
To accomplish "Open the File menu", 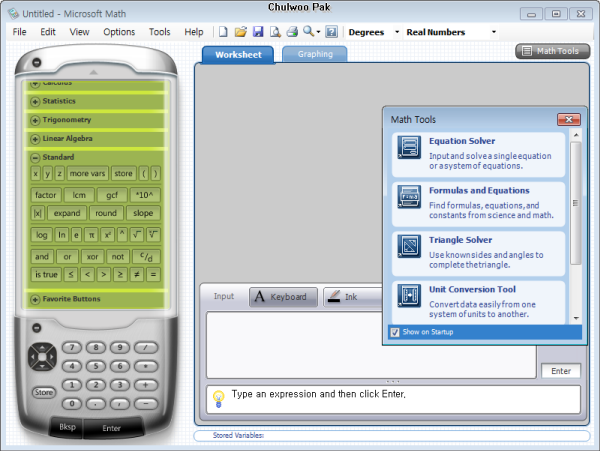I will tap(20, 32).
